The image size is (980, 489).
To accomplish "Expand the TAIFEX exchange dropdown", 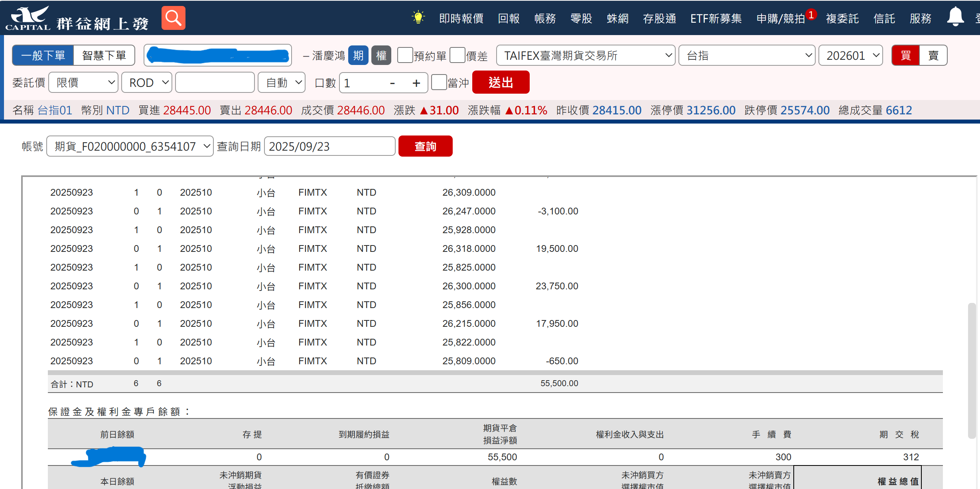I will point(586,55).
